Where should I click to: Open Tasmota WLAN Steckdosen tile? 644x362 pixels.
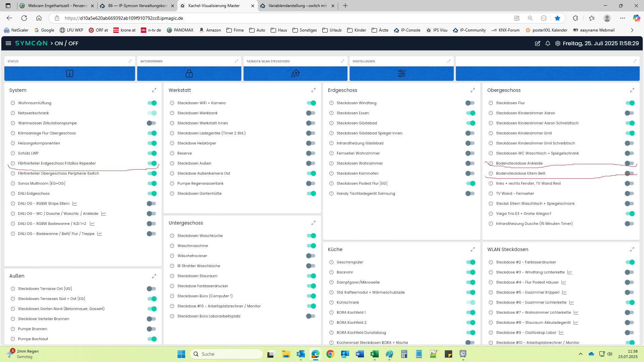295,73
